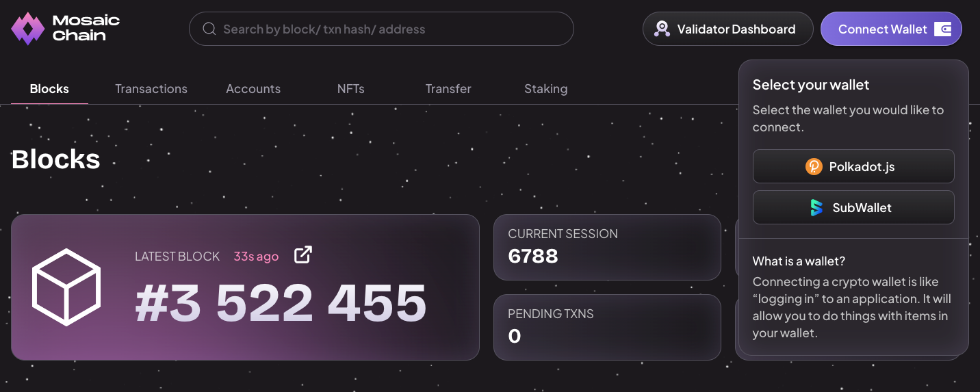Click the wallet icon in Connect Wallet
Viewport: 980px width, 392px height.
943,29
